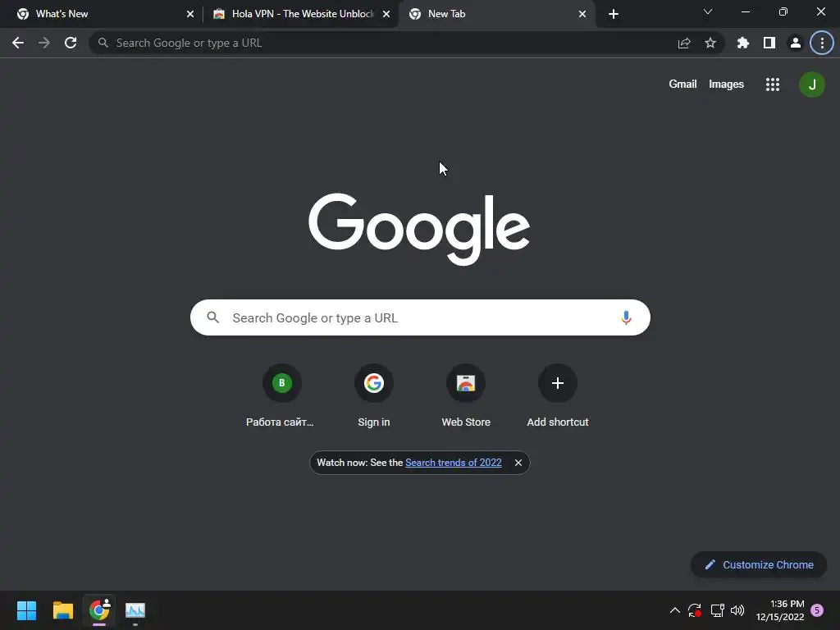The image size is (840, 630).
Task: Open the Gmail link
Action: [x=682, y=84]
